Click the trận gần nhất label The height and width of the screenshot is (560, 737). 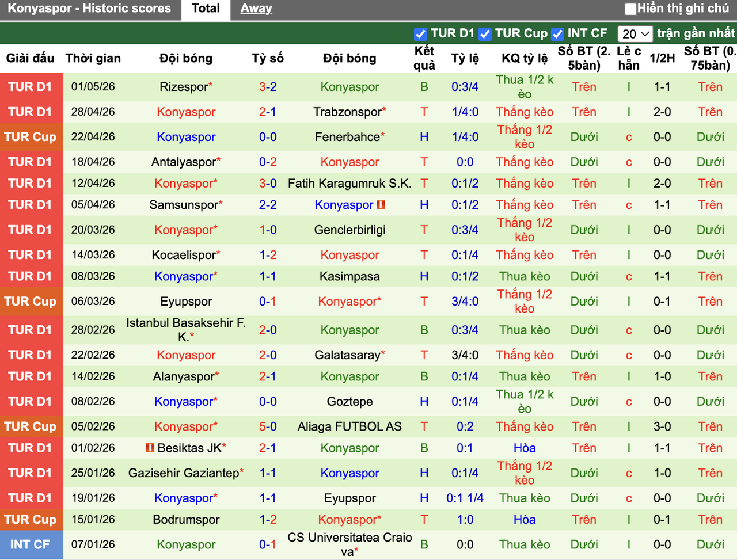[x=696, y=33]
